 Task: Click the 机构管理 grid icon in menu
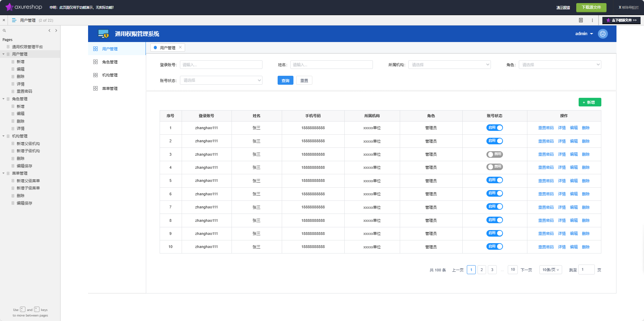point(95,75)
